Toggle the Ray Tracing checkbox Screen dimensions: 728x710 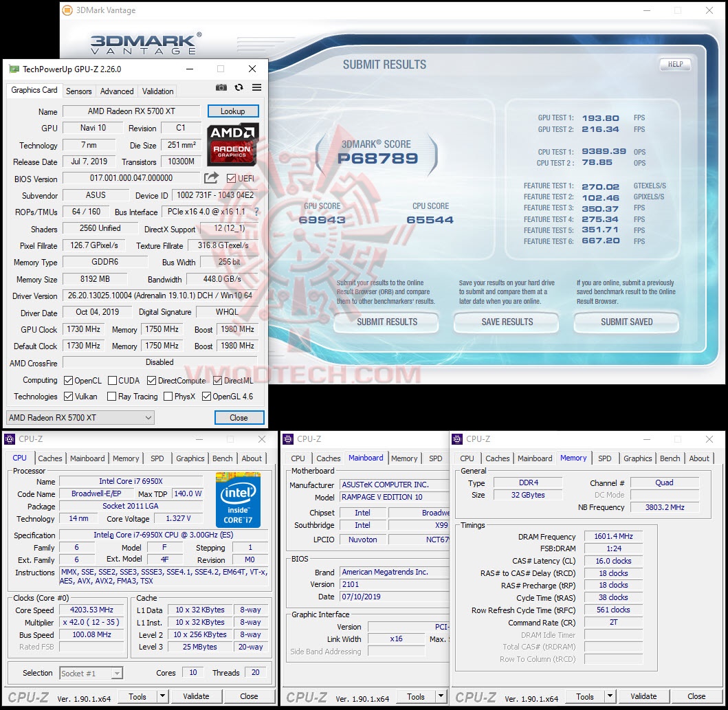point(111,397)
